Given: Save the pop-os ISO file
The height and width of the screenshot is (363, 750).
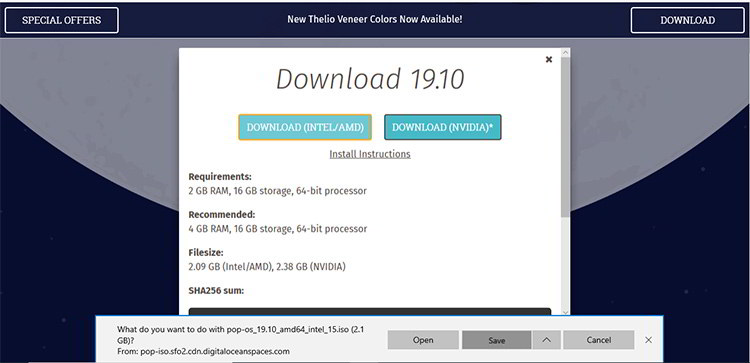Looking at the screenshot, I should [496, 340].
